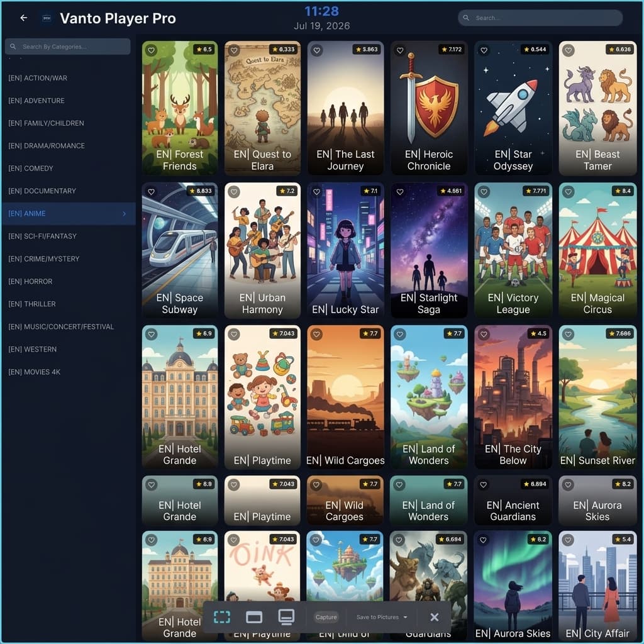Viewport: 644px width, 644px height.
Task: Expand the ANIME category chevron
Action: [124, 214]
